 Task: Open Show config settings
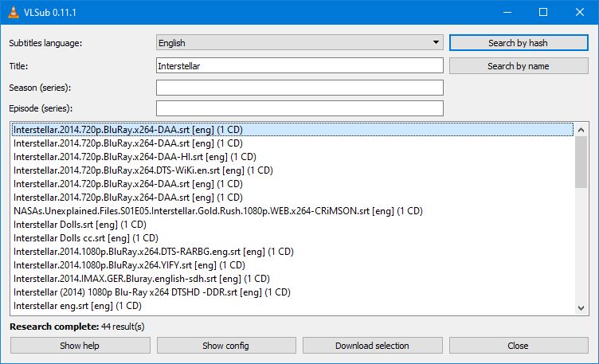pyautogui.click(x=225, y=346)
